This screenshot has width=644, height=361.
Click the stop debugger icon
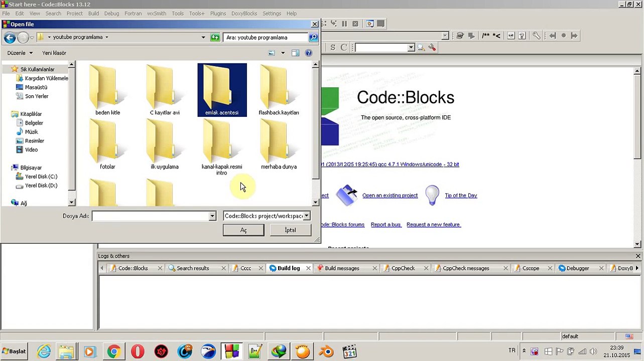[355, 24]
